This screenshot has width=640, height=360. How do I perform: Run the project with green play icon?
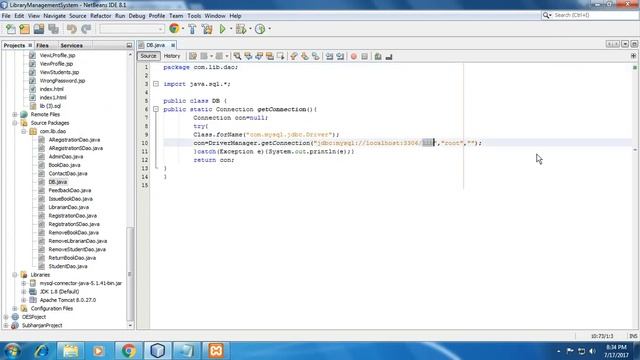[222, 29]
